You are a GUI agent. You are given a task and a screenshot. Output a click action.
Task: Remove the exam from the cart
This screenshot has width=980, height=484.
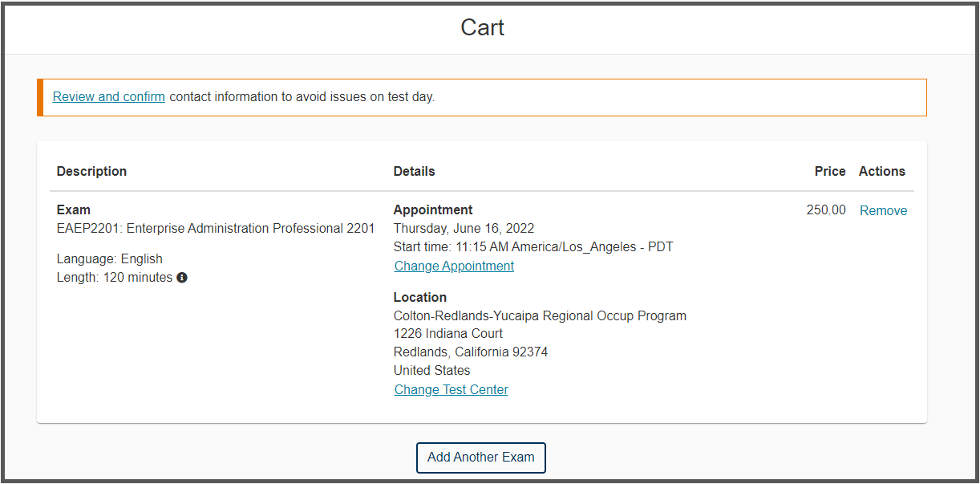883,211
